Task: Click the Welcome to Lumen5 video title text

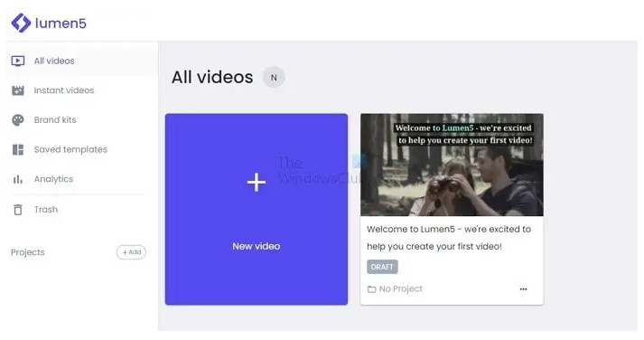Action: (449, 238)
